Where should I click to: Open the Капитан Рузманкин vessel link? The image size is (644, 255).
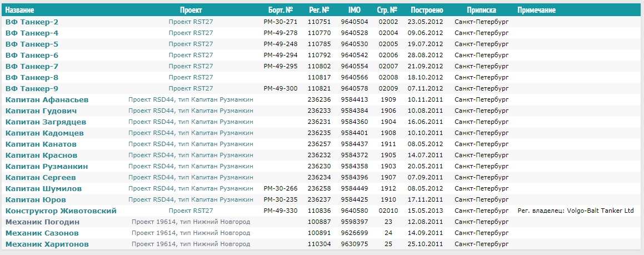(47, 166)
